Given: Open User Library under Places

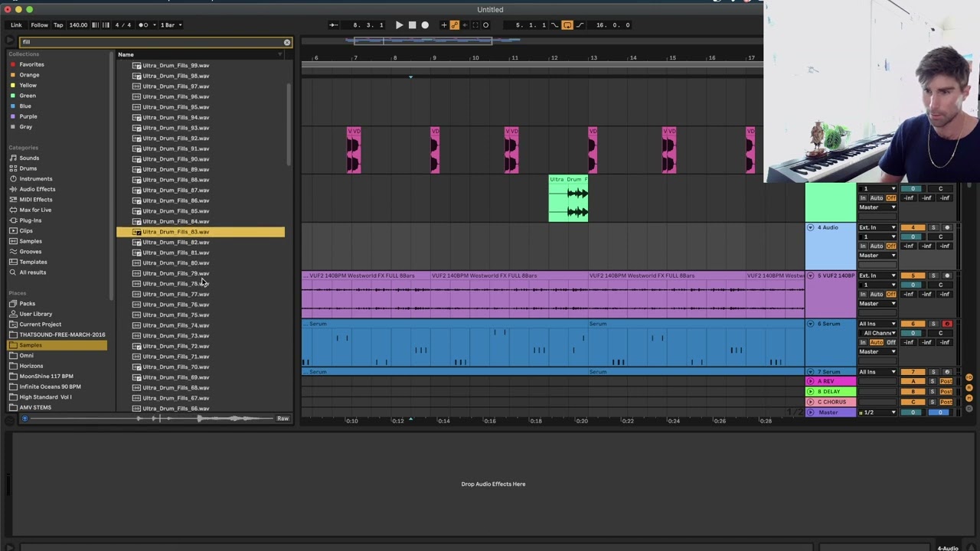Looking at the screenshot, I should point(35,314).
